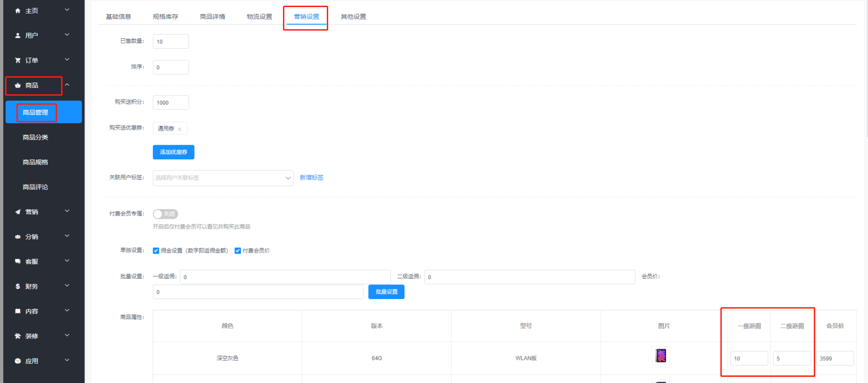868x383 pixels.
Task: Click the customer service chat icon
Action: (17, 261)
